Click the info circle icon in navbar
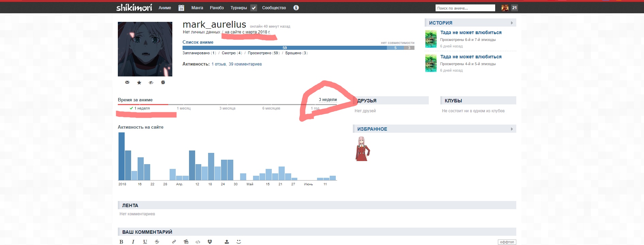This screenshot has width=644, height=245. point(296,8)
